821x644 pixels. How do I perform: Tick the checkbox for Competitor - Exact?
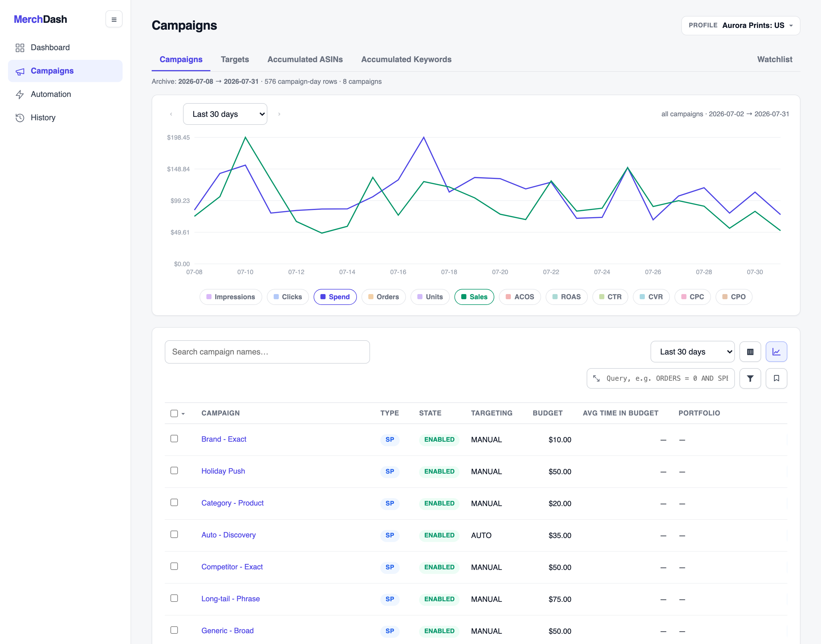[x=174, y=566]
